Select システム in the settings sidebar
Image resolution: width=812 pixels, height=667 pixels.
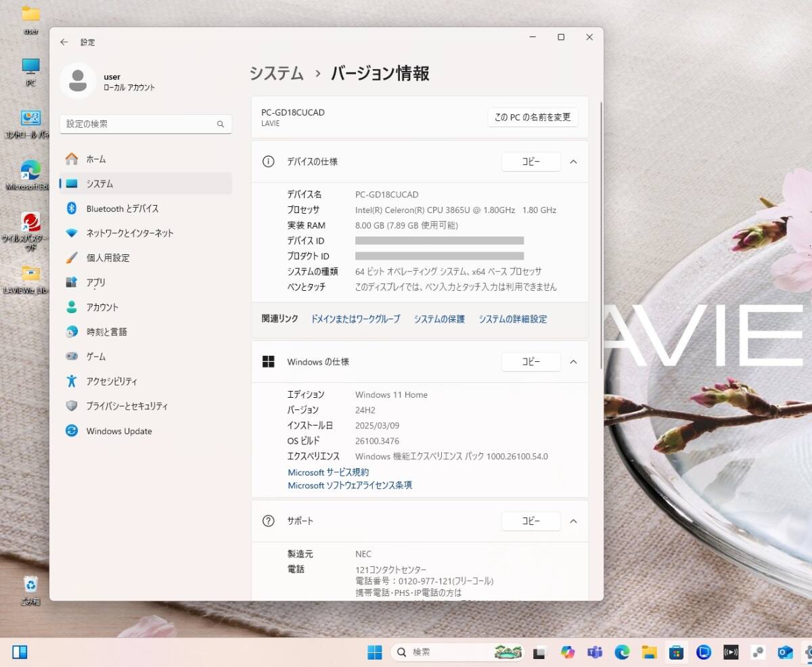point(146,184)
